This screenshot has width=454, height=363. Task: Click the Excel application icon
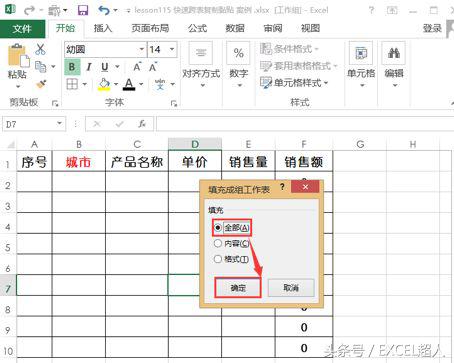point(10,9)
